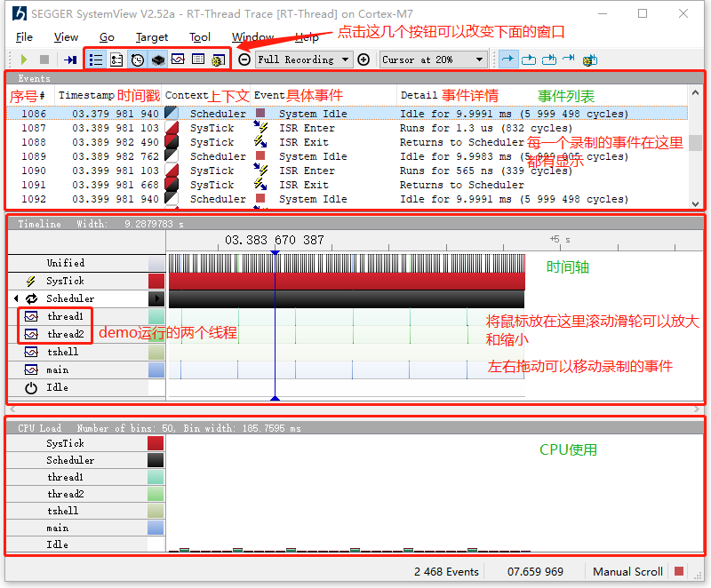Start recording with the green play button

pyautogui.click(x=24, y=60)
